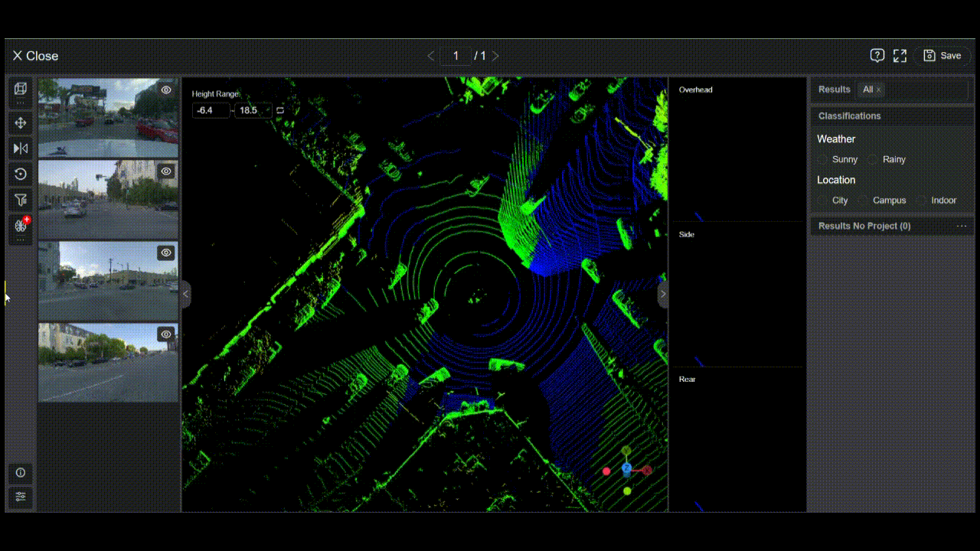Select the Campus location option
Screen dimensions: 980x551
864,201
